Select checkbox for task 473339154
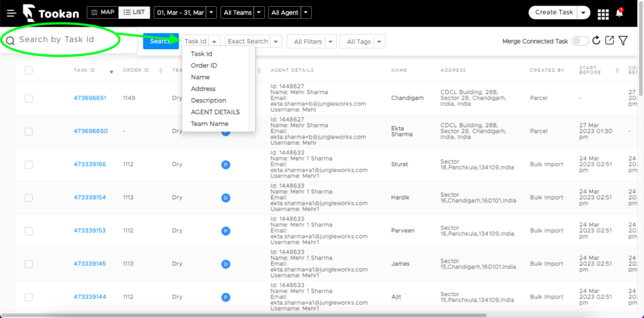The height and width of the screenshot is (318, 644). [28, 198]
